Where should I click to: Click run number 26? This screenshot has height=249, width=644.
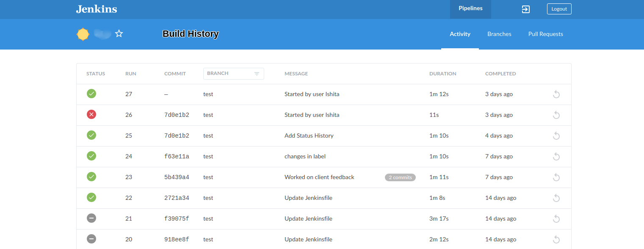tap(129, 115)
